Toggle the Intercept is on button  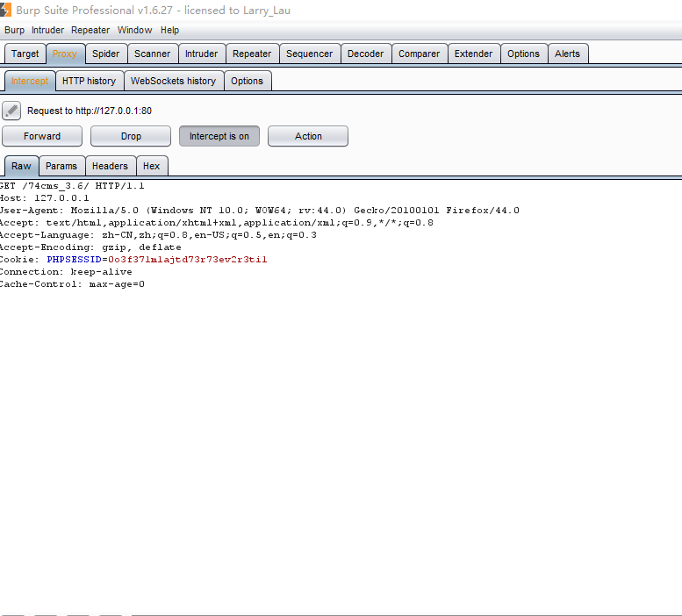pyautogui.click(x=219, y=136)
